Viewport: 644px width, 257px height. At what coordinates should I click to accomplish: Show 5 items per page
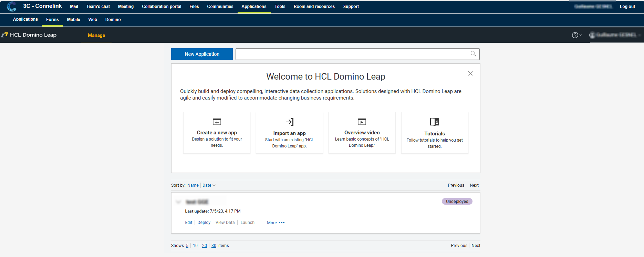pos(187,246)
